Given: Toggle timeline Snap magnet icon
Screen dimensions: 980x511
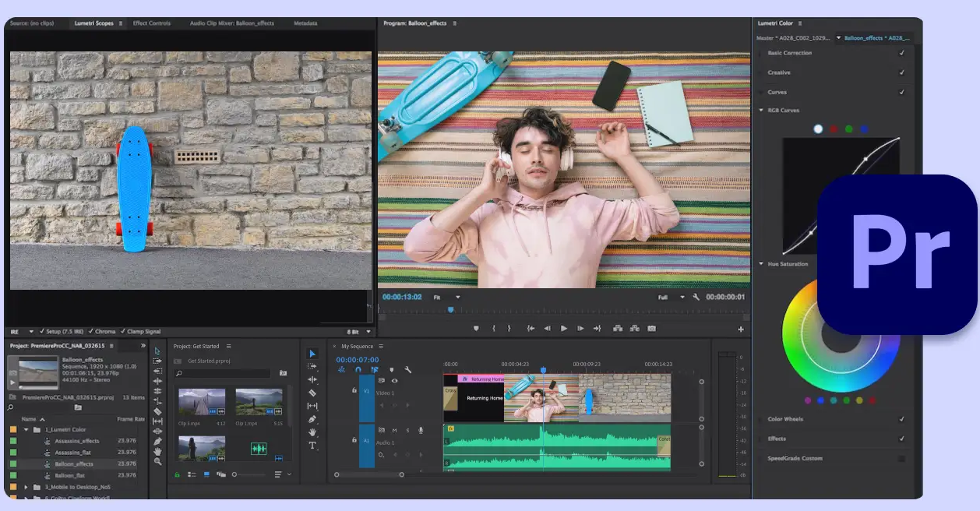Looking at the screenshot, I should pos(358,369).
